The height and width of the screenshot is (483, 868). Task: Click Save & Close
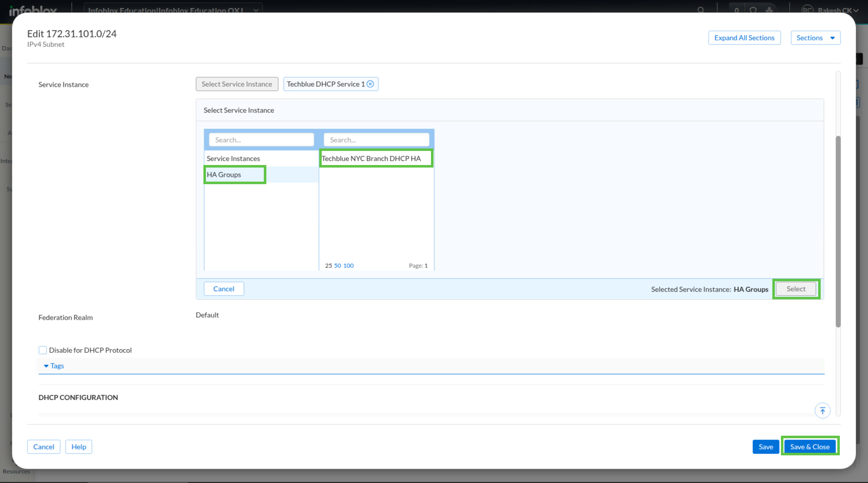point(810,447)
